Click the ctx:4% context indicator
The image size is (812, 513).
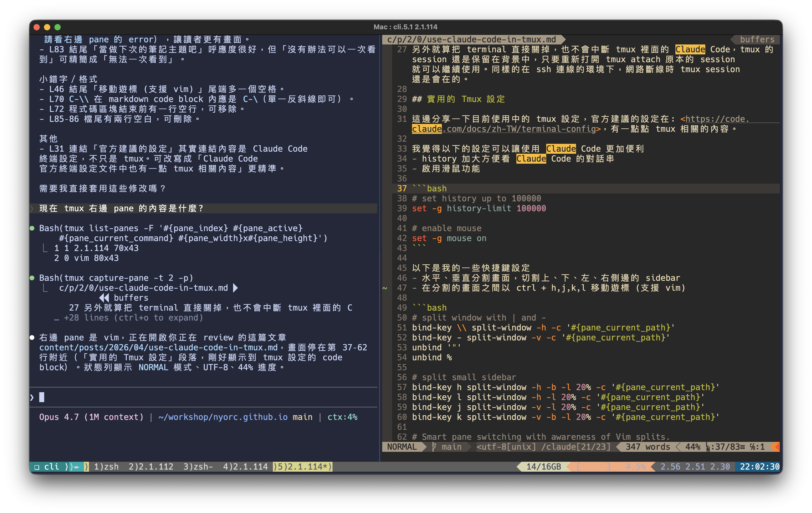click(342, 417)
